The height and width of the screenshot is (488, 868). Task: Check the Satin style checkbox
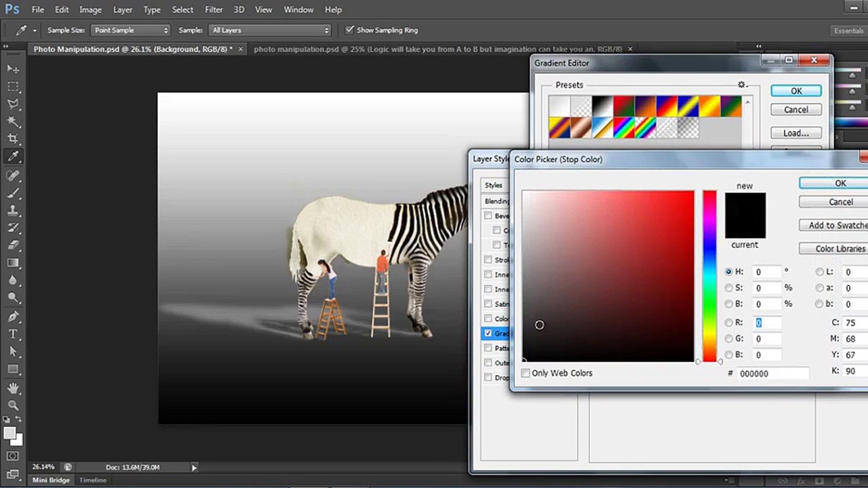tap(488, 304)
